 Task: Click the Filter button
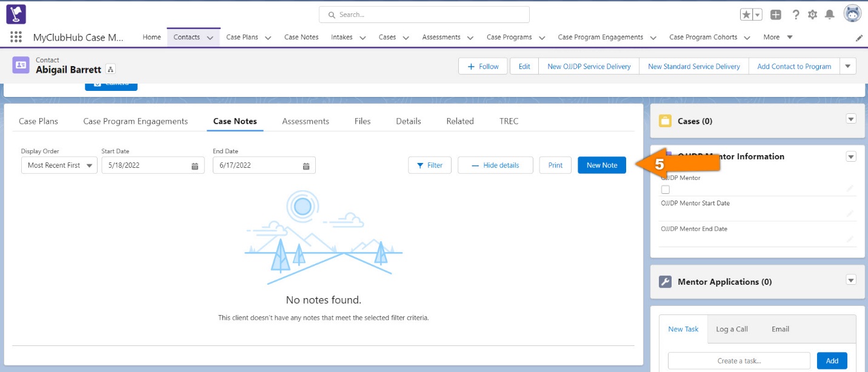point(430,165)
